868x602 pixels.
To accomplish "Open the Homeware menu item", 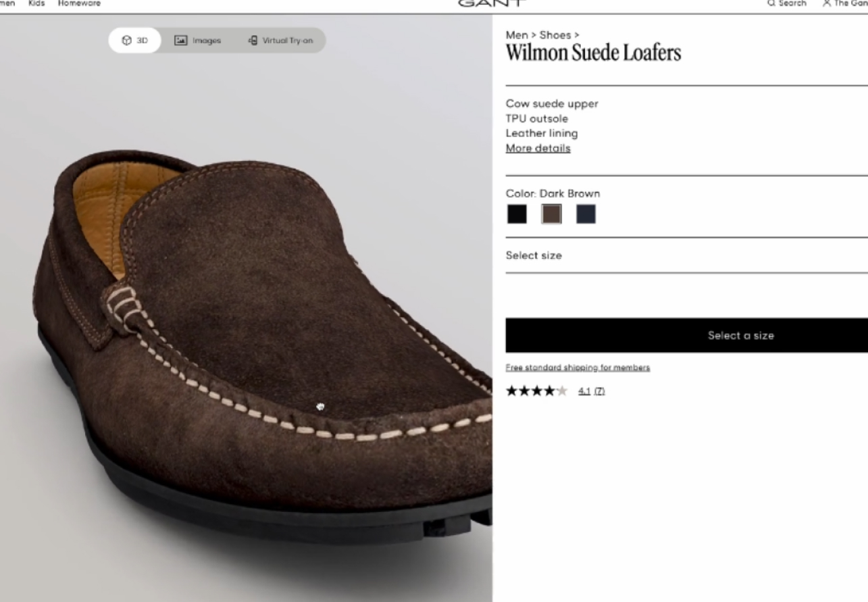I will 79,3.
